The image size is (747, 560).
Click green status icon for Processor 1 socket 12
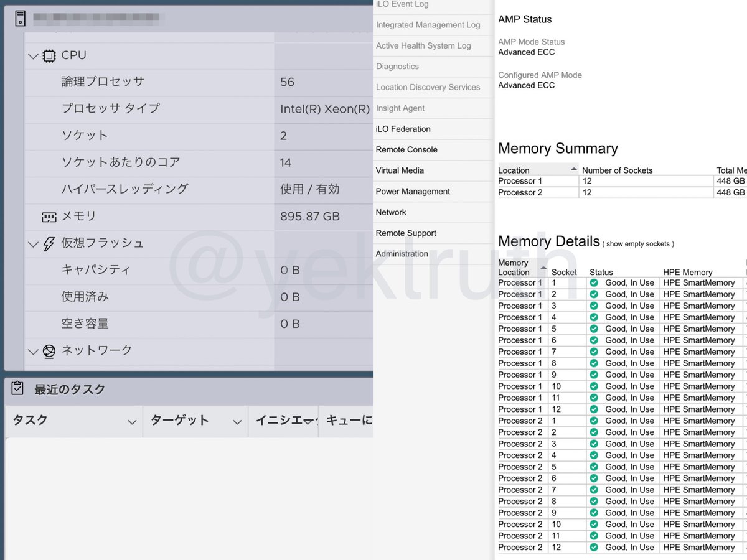(594, 409)
